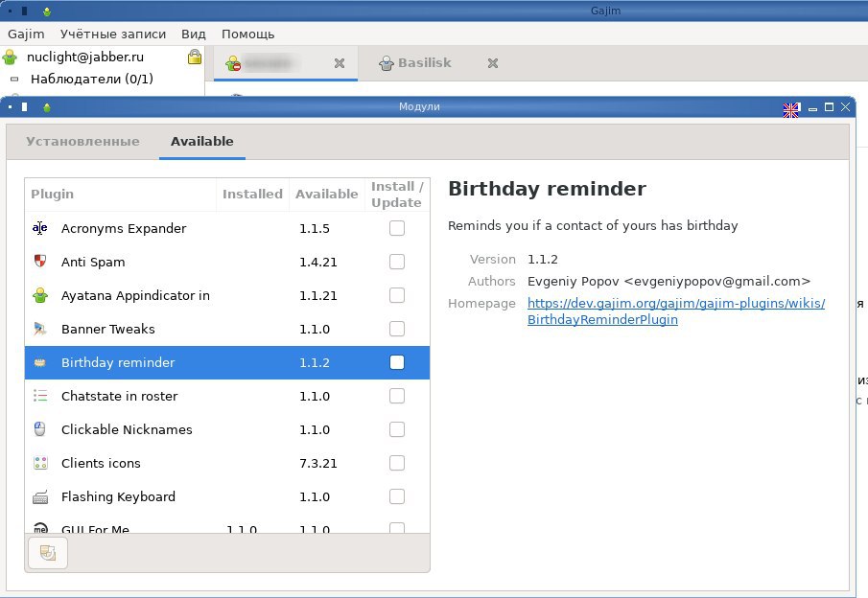Click the Gajim icon in the Модули title bar
This screenshot has width=868, height=598.
(47, 107)
